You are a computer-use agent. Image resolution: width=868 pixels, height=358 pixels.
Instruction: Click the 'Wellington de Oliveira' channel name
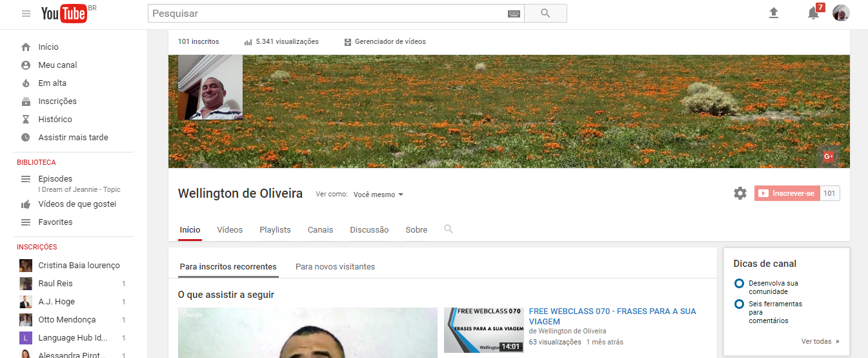point(240,193)
